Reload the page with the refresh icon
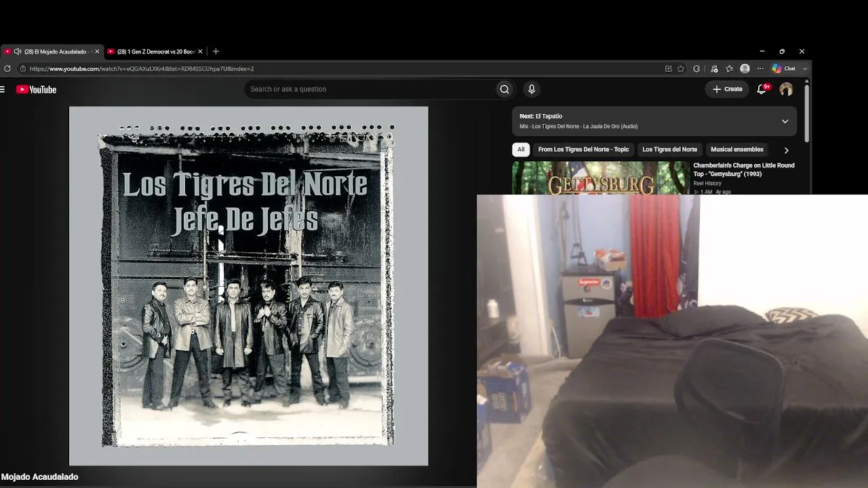The width and height of the screenshot is (868, 488). pos(7,68)
